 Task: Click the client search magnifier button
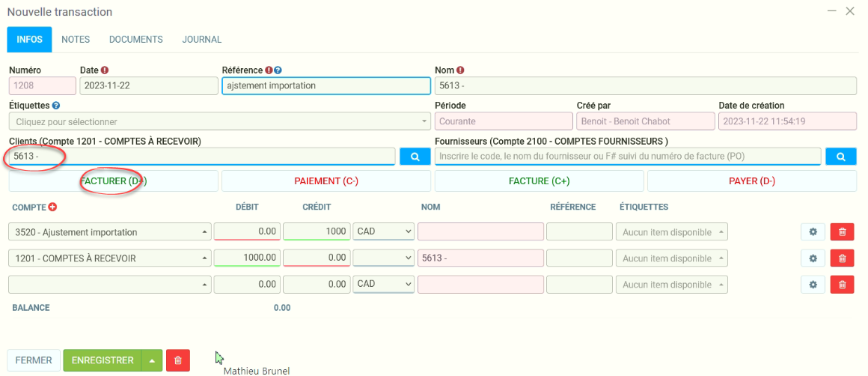[x=415, y=157]
